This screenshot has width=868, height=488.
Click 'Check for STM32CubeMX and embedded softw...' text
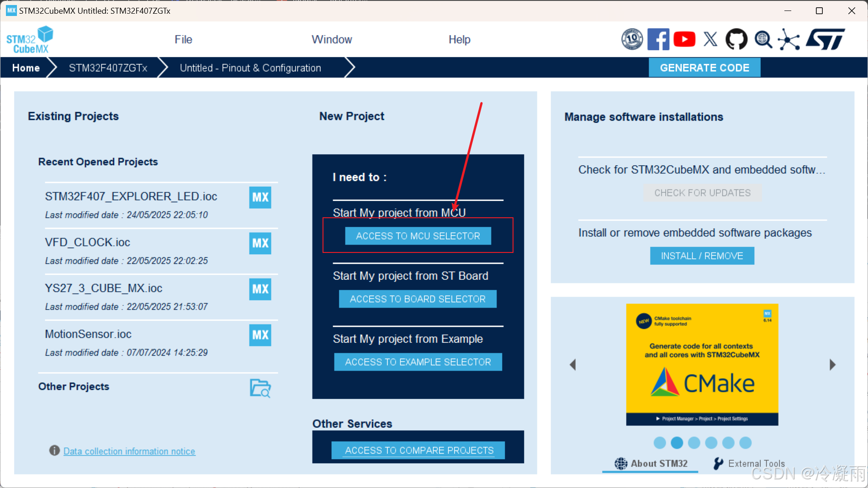click(x=702, y=170)
